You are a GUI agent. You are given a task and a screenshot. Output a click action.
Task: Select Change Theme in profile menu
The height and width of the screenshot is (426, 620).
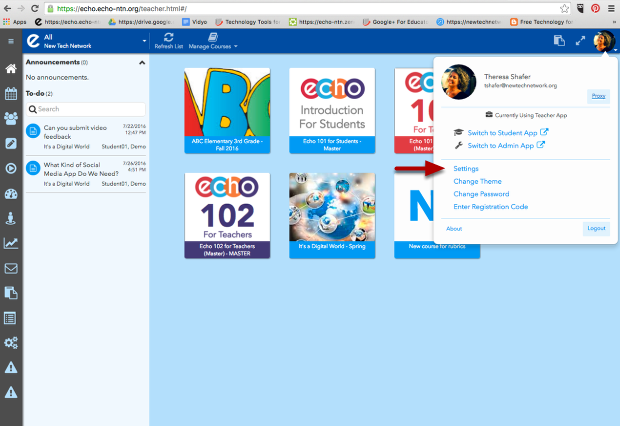tap(477, 181)
